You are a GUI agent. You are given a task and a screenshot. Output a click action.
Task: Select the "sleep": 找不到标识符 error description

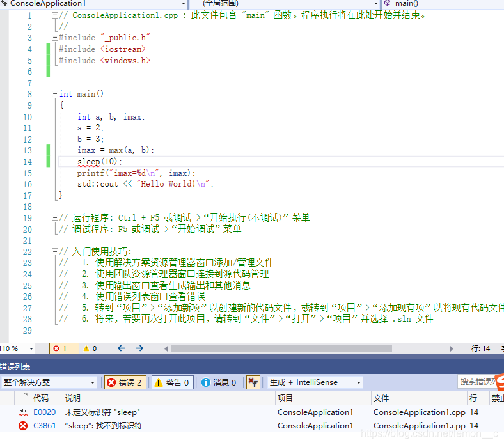pos(104,426)
